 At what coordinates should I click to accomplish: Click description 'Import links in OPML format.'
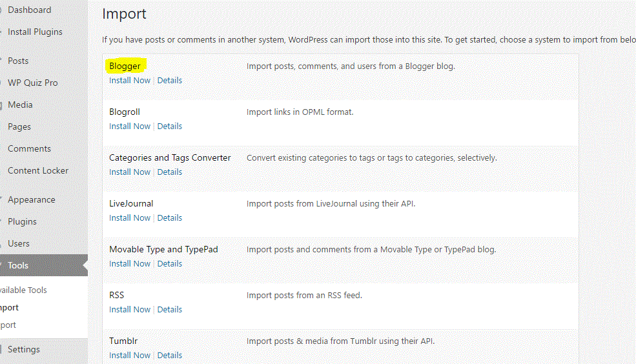[300, 112]
